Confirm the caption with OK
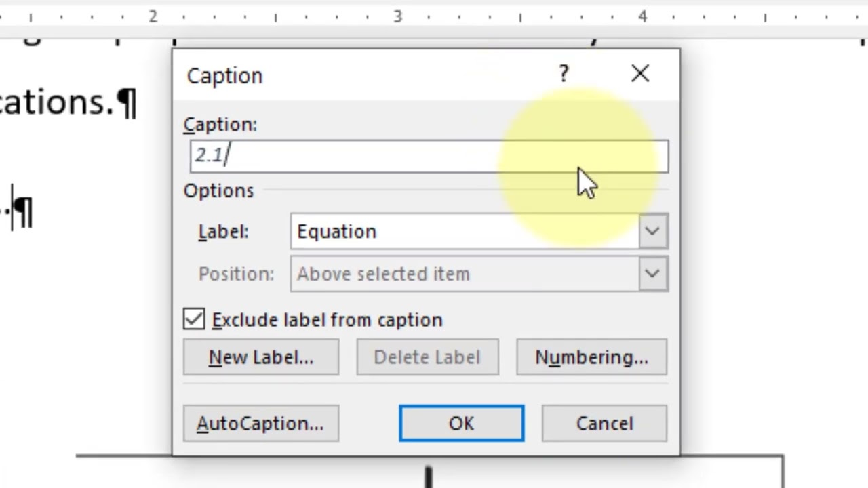The height and width of the screenshot is (488, 868). pos(461,424)
